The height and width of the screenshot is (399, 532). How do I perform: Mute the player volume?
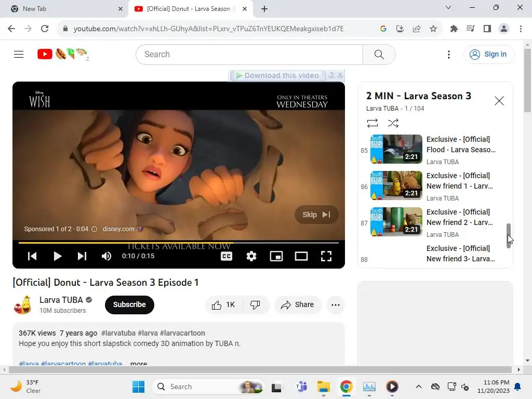(107, 256)
